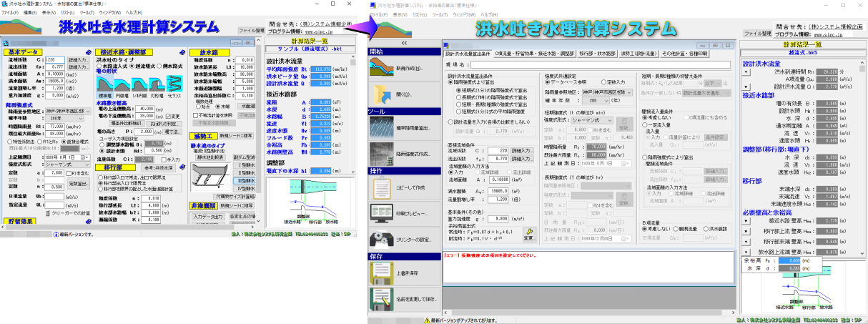Click ファイル整理 button in left window
This screenshot has height=324, width=868.
pyautogui.click(x=251, y=31)
